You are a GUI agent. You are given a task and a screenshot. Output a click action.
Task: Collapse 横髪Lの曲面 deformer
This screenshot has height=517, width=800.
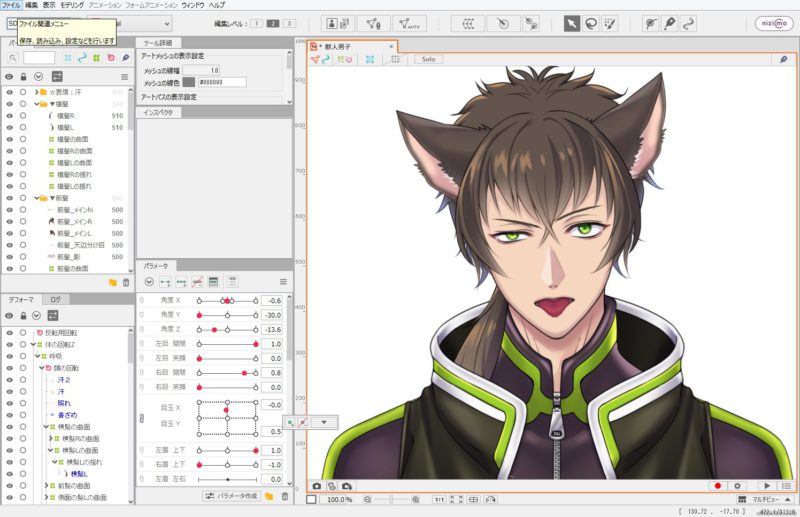pos(51,450)
